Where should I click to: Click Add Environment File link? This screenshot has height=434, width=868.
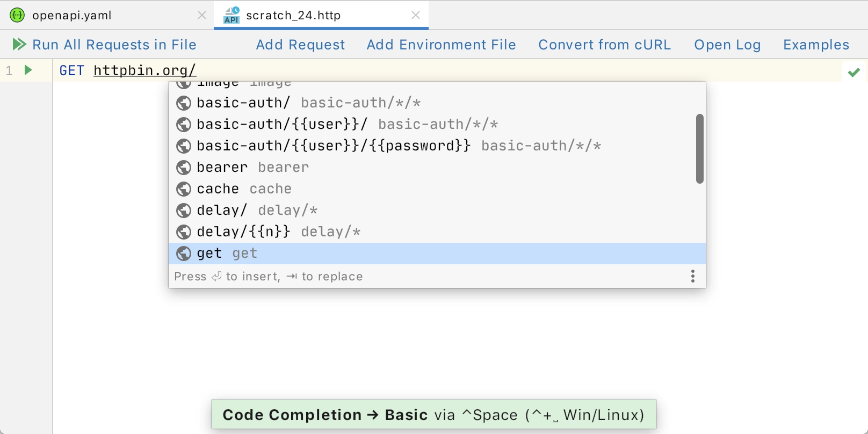point(441,45)
